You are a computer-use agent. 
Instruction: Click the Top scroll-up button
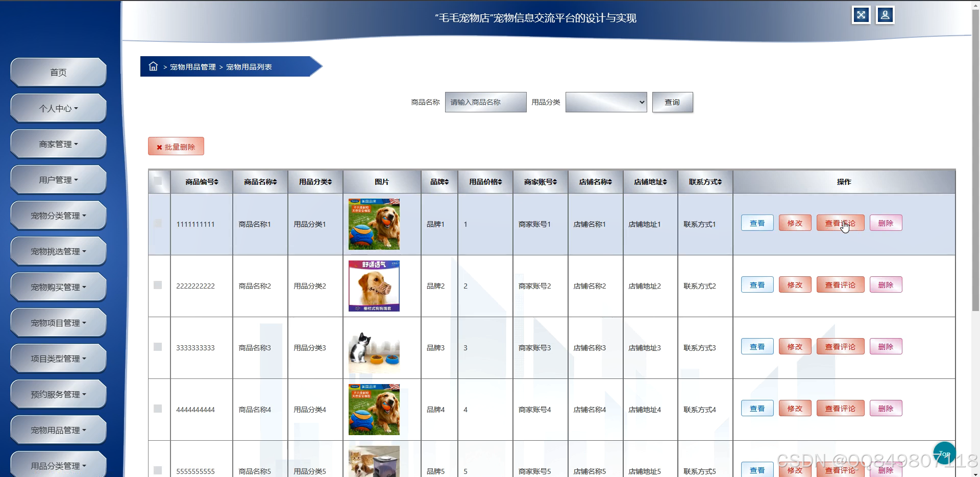[944, 453]
